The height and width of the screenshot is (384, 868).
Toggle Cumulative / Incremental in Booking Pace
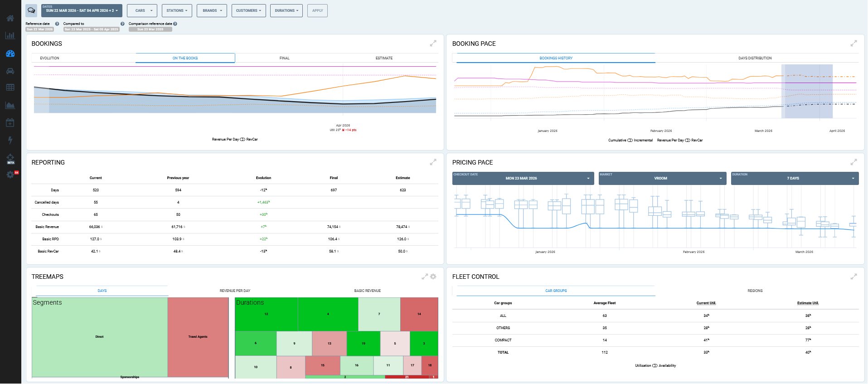coord(630,141)
